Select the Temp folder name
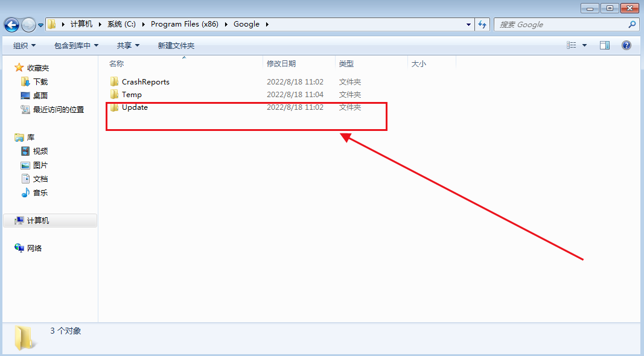Screen dimensions: 644x356 (x=132, y=95)
